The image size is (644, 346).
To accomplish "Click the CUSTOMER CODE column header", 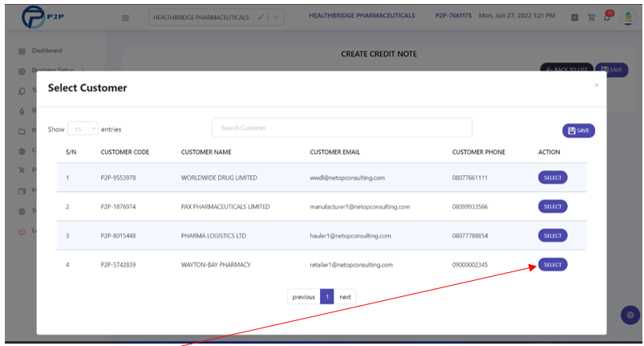I will pos(125,152).
